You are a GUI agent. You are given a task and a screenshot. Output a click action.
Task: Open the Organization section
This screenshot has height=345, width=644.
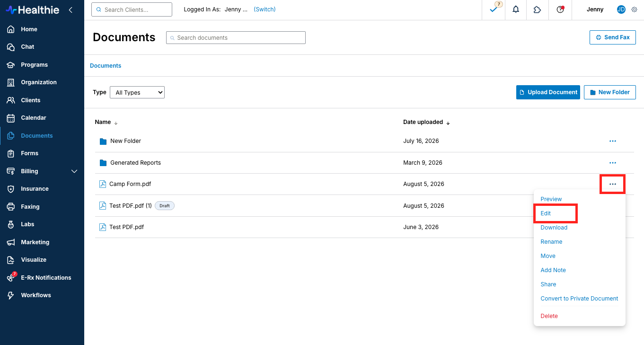tap(38, 82)
